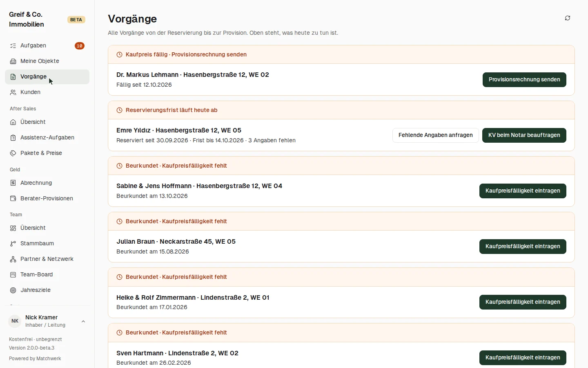
Task: Click the Jahresziele target icon
Action: [x=13, y=290]
